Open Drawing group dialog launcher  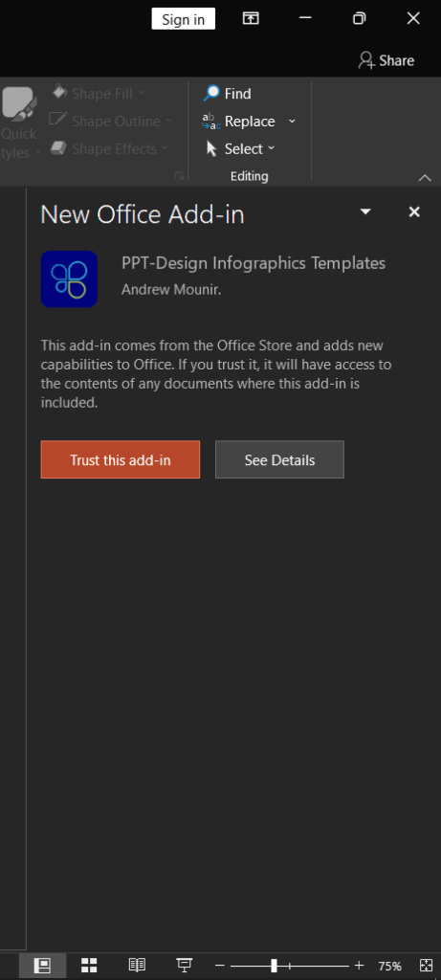(x=179, y=177)
